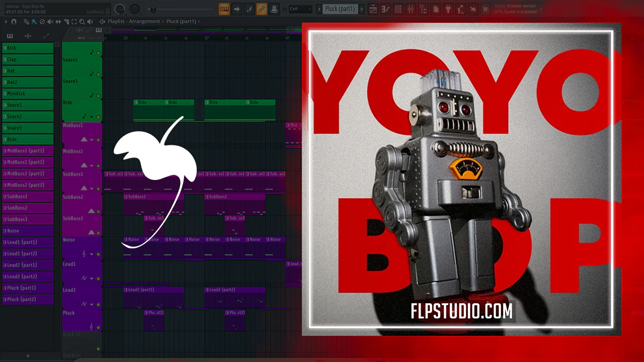This screenshot has height=362, width=644.
Task: Adjust the main volume knob
Action: coord(119,9)
